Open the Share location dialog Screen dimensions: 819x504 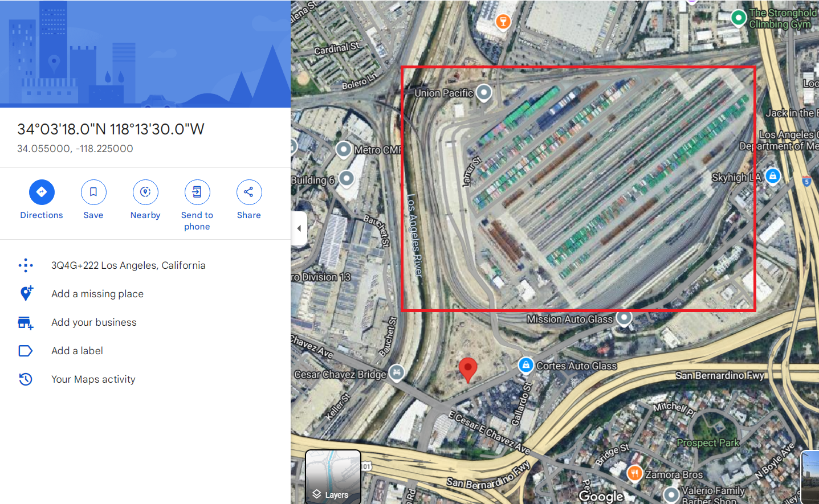tap(249, 192)
